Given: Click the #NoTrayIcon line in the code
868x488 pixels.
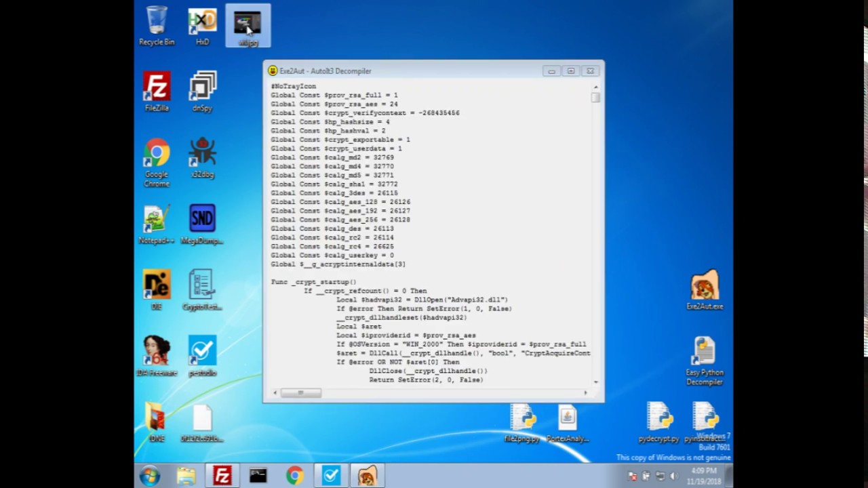Looking at the screenshot, I should click(x=294, y=86).
